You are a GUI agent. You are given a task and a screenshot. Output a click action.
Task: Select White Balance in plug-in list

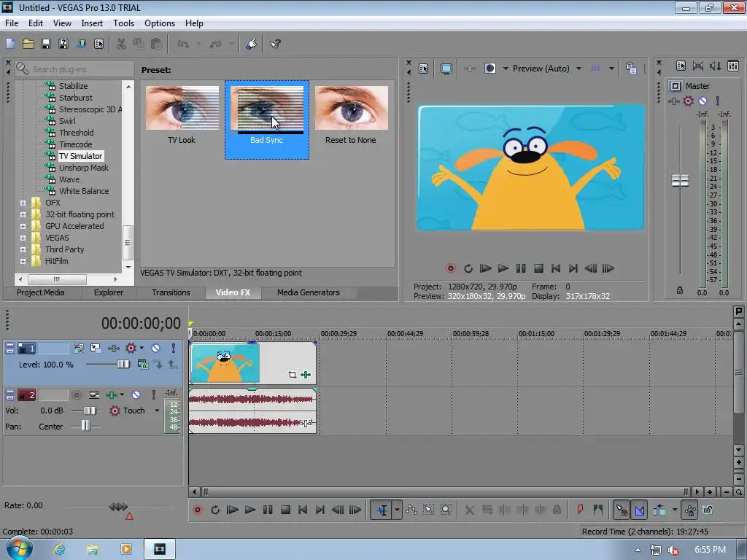click(84, 191)
